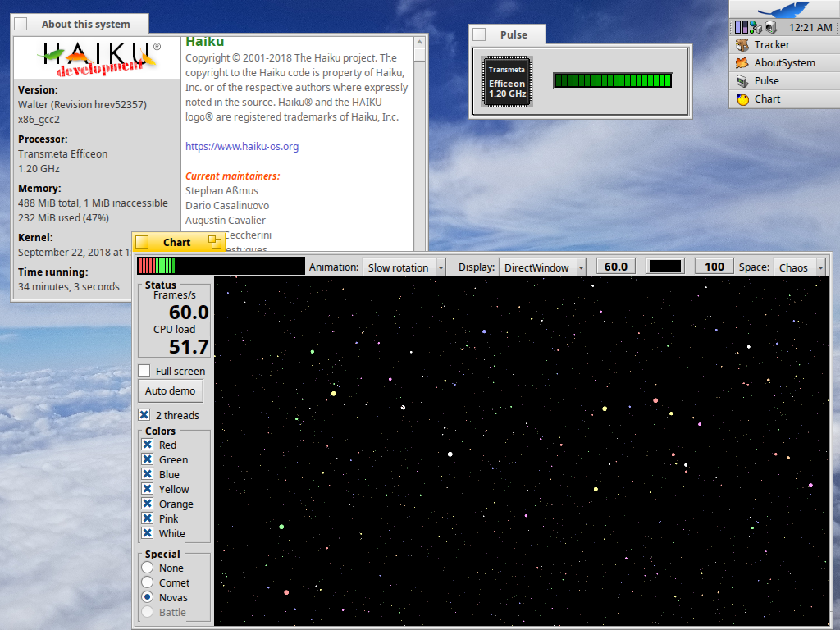Select the None special effect
This screenshot has width=840, height=630.
148,568
